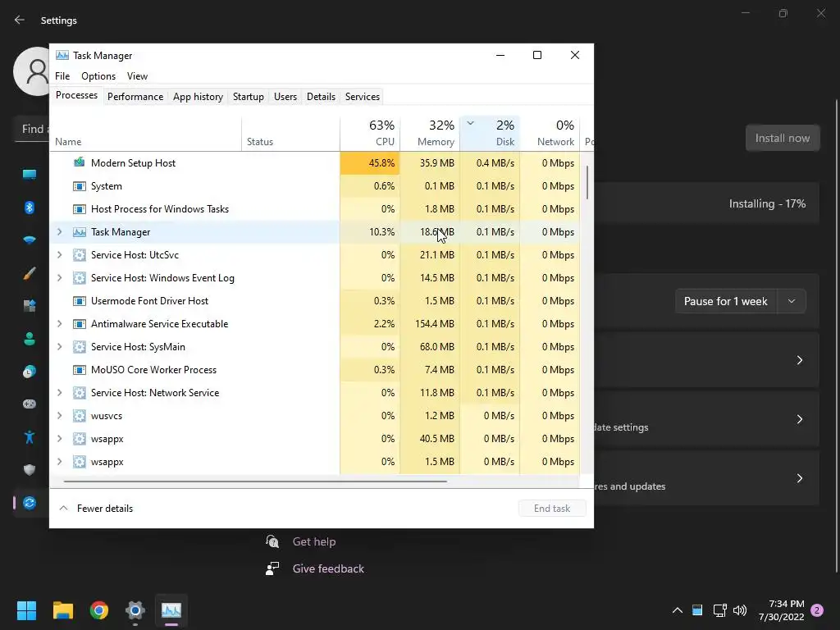
Task: Select Windows Update icon in Settings sidebar
Action: [30, 503]
